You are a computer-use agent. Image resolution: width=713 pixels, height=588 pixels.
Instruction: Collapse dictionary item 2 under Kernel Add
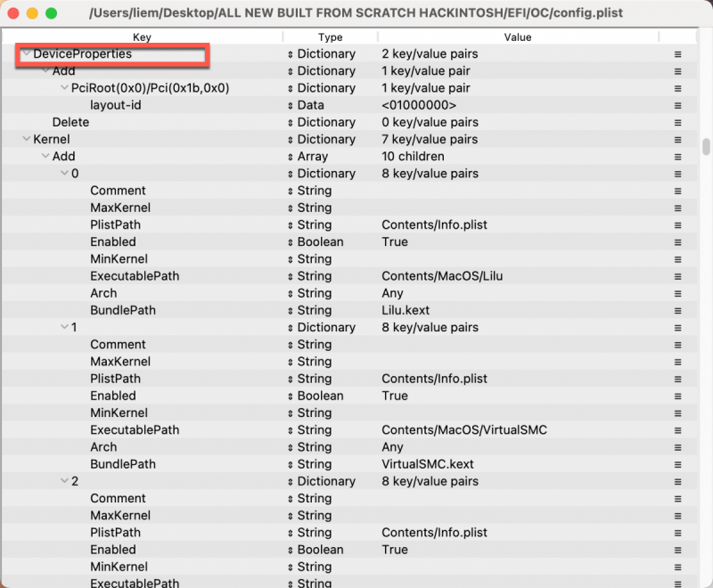[x=63, y=481]
